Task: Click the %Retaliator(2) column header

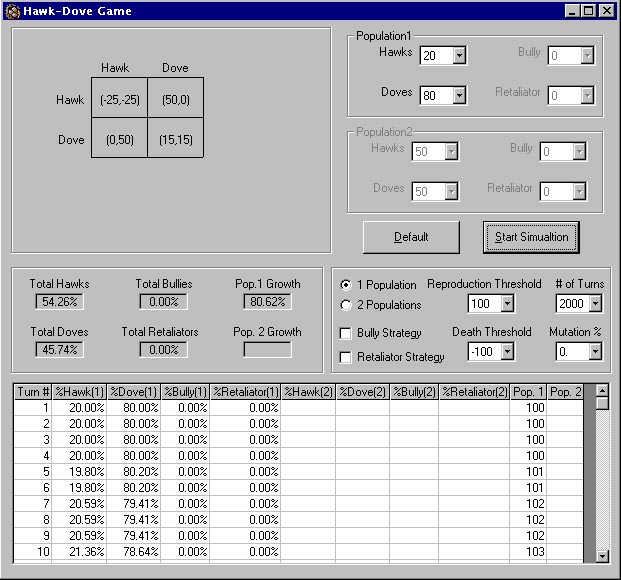Action: click(474, 392)
